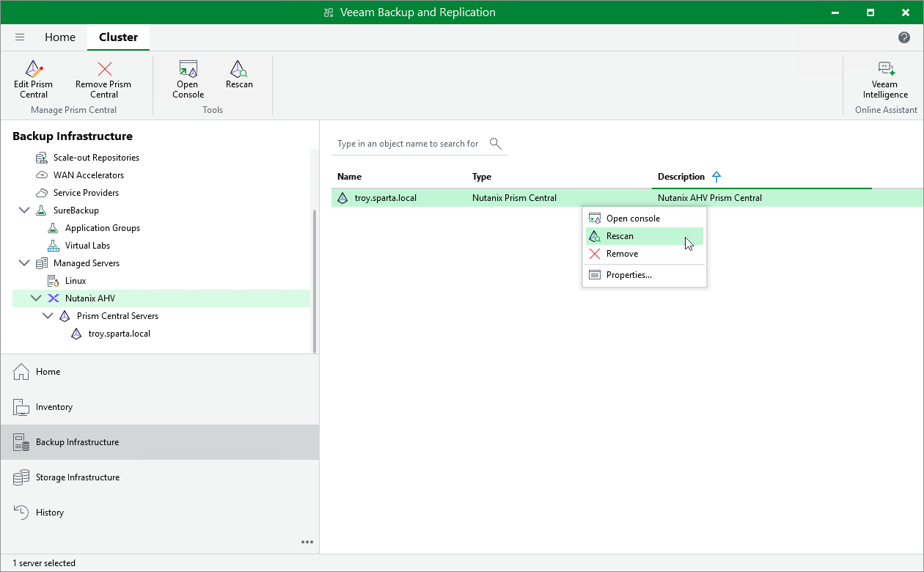This screenshot has height=572, width=924.
Task: Switch to the Home ribbon tab
Action: pyautogui.click(x=60, y=37)
